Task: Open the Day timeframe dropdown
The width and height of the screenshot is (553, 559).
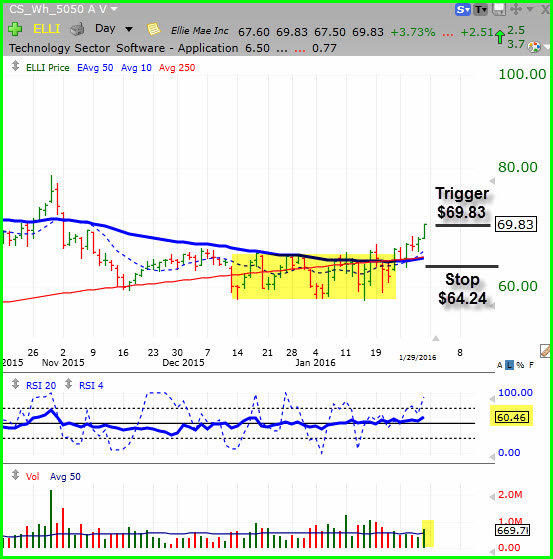Action: coord(114,29)
